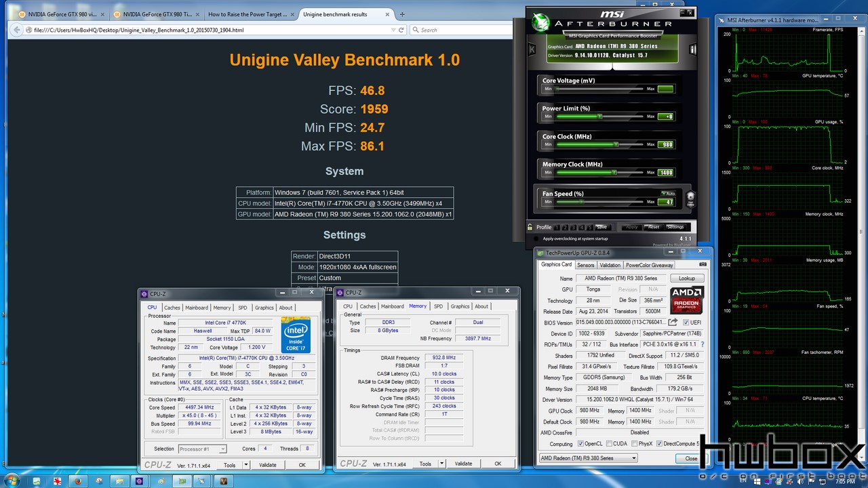This screenshot has width=868, height=488.
Task: Open Graphics tab in right CPU-Z
Action: click(460, 306)
